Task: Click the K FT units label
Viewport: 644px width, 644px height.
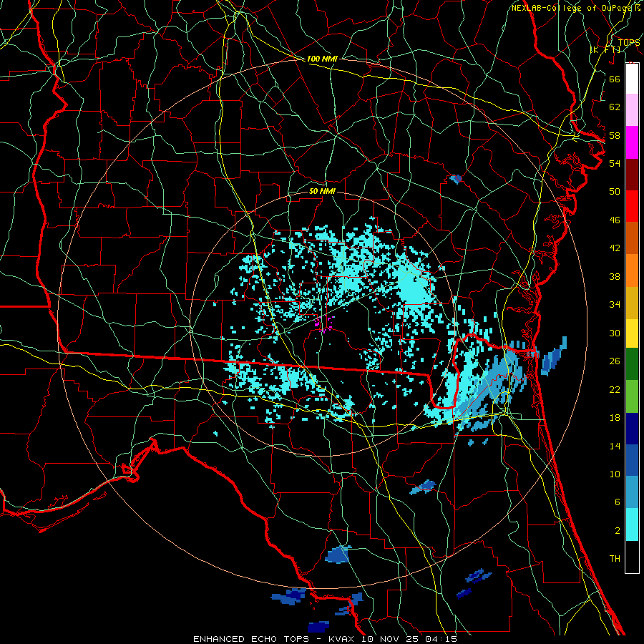Action: (x=605, y=50)
